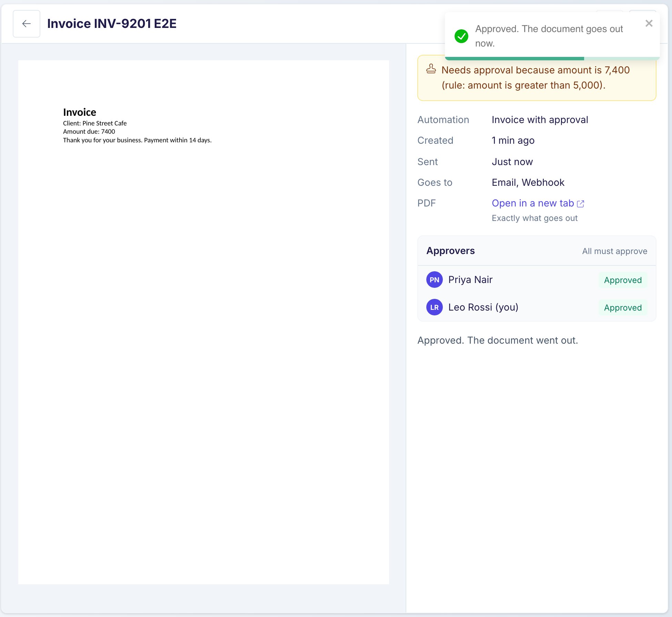Click 'Thank you for your business' line

(137, 140)
